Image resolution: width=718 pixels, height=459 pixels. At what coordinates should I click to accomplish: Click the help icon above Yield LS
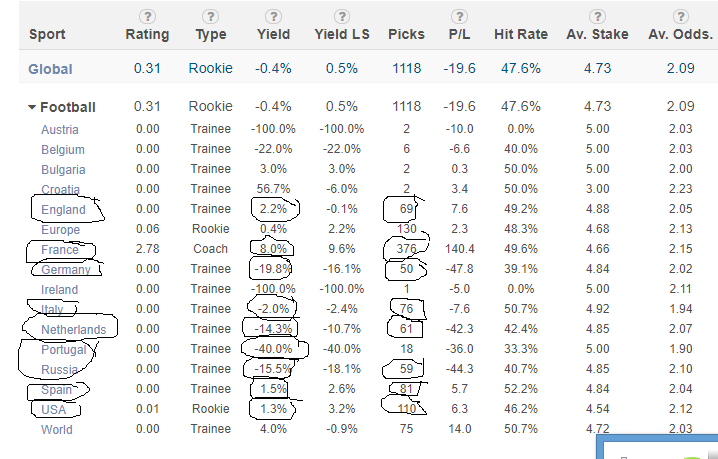click(x=342, y=16)
